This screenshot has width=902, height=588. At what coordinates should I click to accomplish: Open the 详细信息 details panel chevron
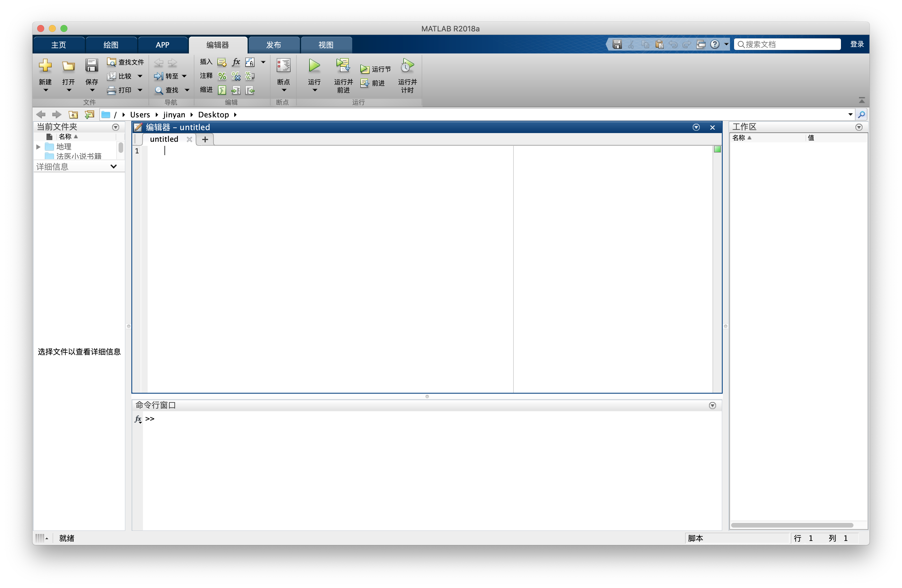point(113,166)
